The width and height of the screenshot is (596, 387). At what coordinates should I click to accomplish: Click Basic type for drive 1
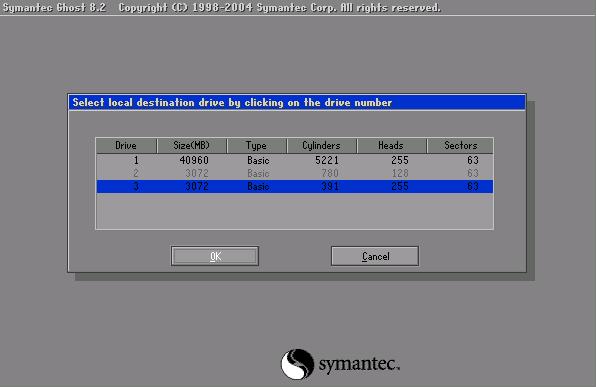pos(258,160)
